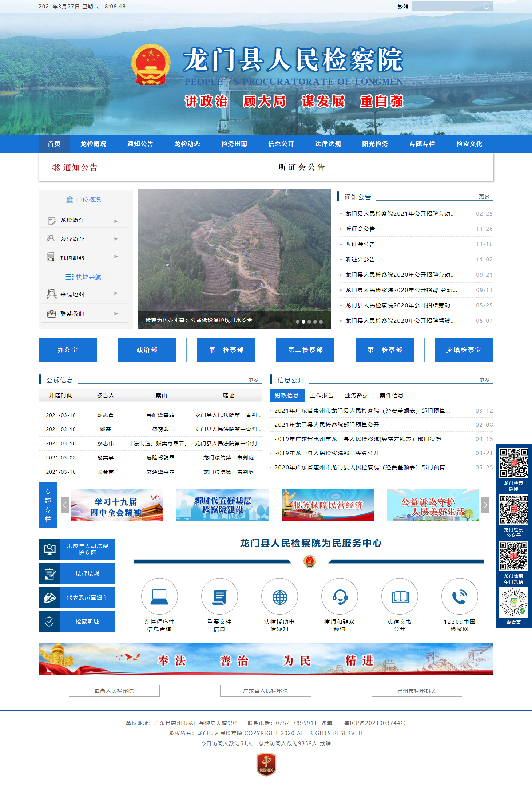The image size is (532, 785).
Task: Open the legal documents book icon
Action: (x=400, y=596)
